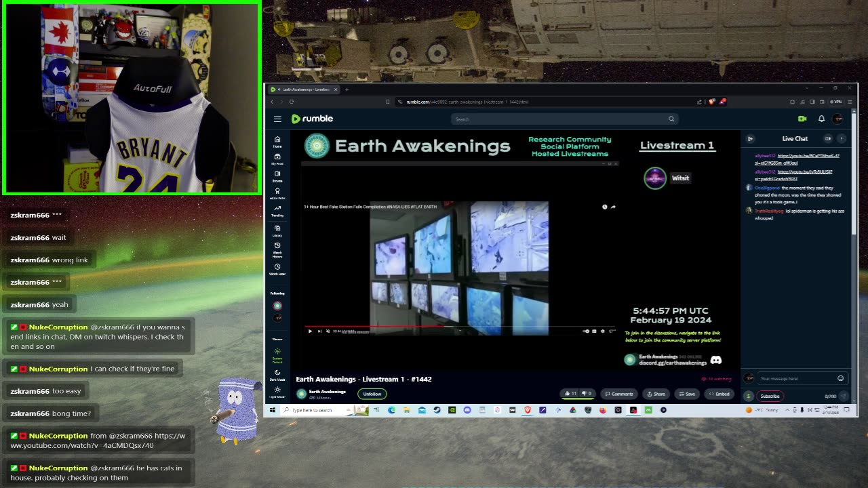Screen dimensions: 868x488
Task: Open the Comments section
Action: point(619,394)
